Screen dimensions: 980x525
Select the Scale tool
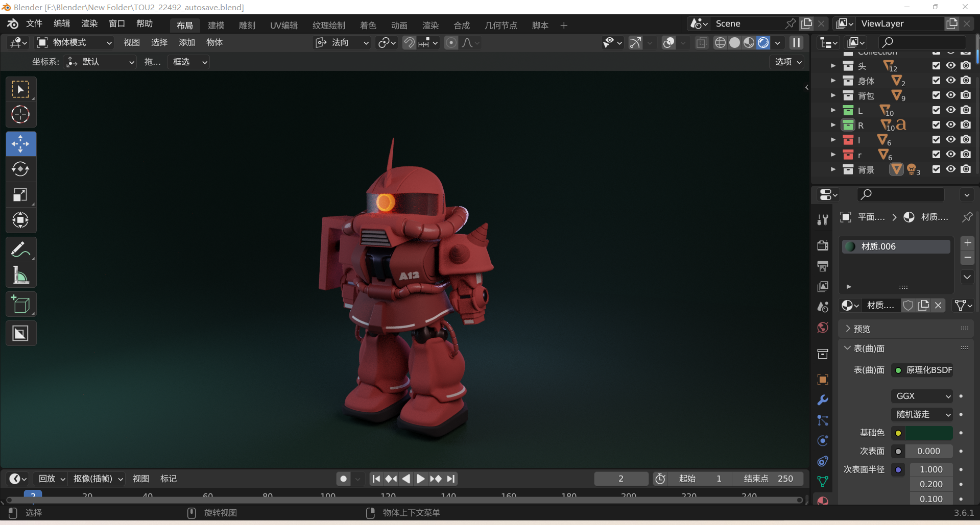[20, 194]
